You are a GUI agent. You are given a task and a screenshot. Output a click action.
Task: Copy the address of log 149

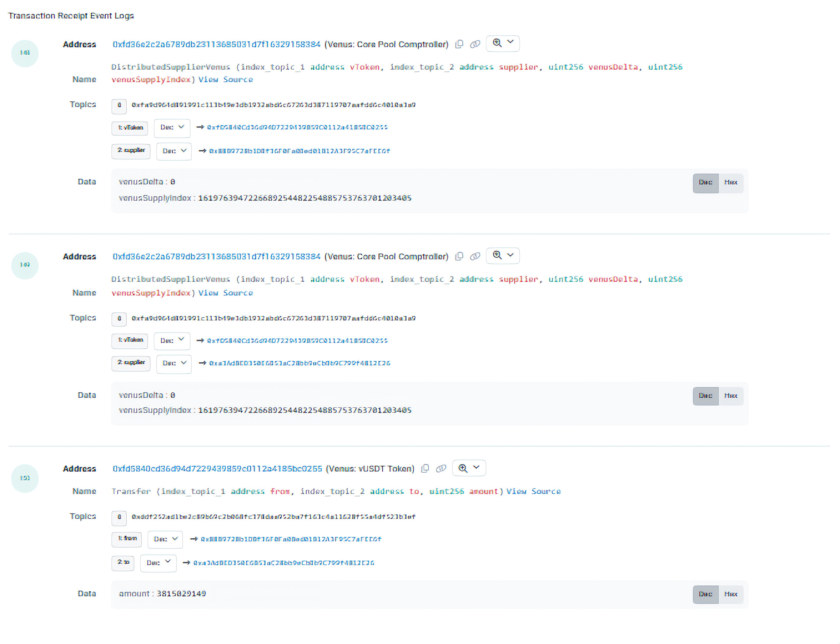[x=459, y=256]
